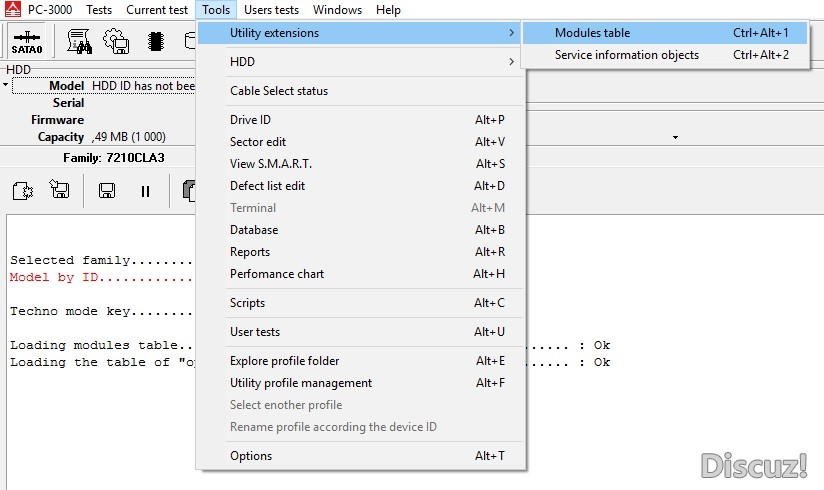
Task: Choose Perfomance chart menu item
Action: pos(360,274)
